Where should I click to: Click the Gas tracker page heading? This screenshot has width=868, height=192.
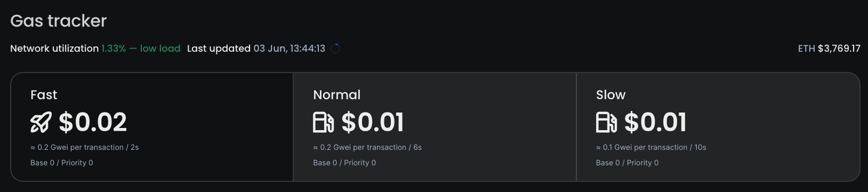point(59,21)
